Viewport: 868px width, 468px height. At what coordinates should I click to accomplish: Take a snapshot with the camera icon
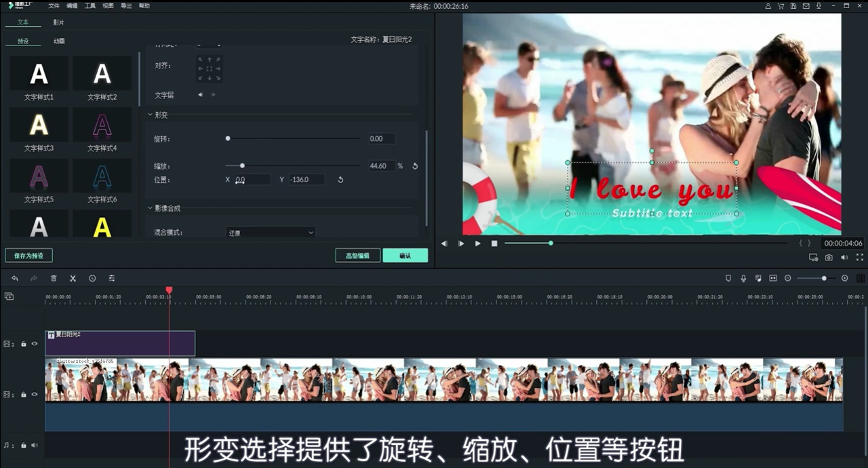(x=829, y=257)
